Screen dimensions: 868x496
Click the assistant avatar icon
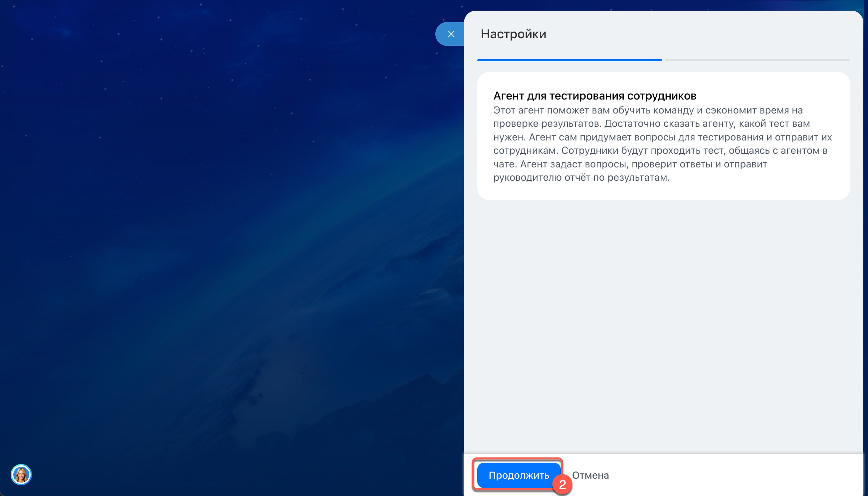[21, 474]
